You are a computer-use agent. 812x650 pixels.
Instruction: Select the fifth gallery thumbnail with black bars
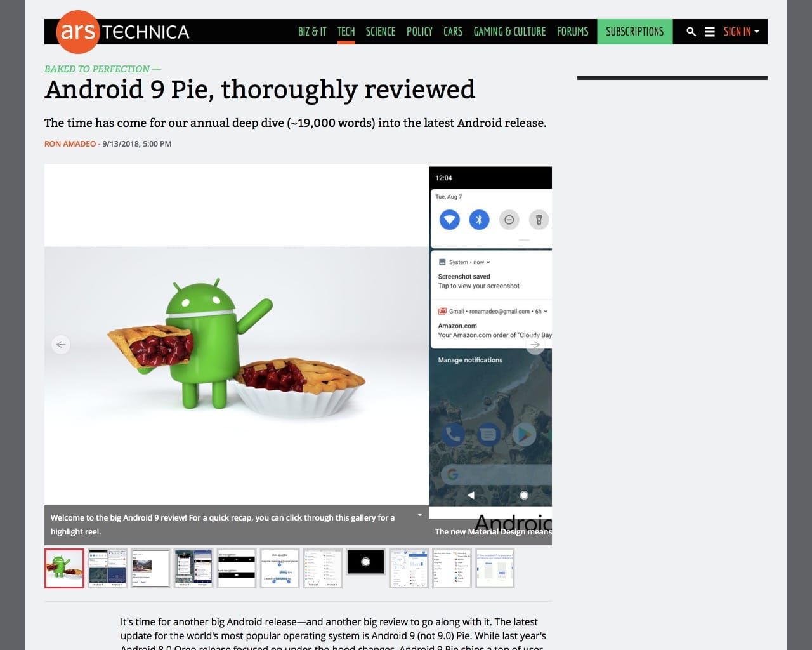[x=237, y=568]
